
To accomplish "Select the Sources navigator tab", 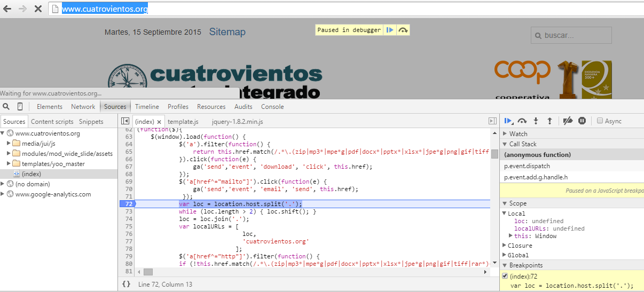I will tap(14, 122).
